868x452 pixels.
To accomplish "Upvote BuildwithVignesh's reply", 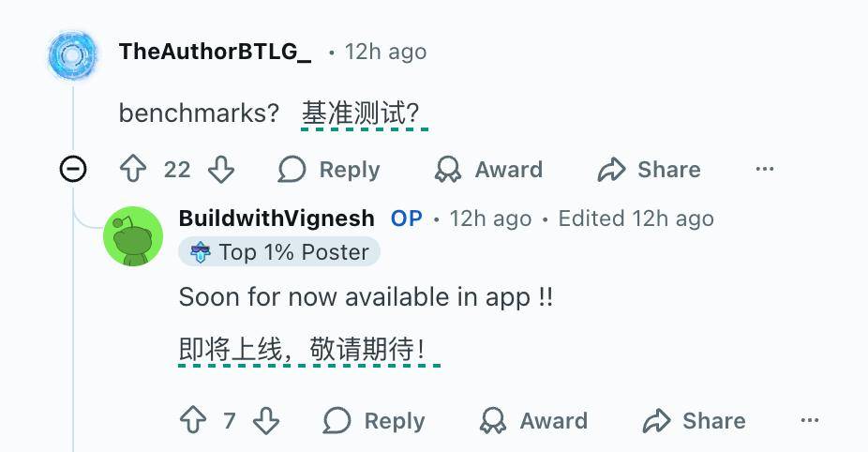I will click(x=193, y=420).
